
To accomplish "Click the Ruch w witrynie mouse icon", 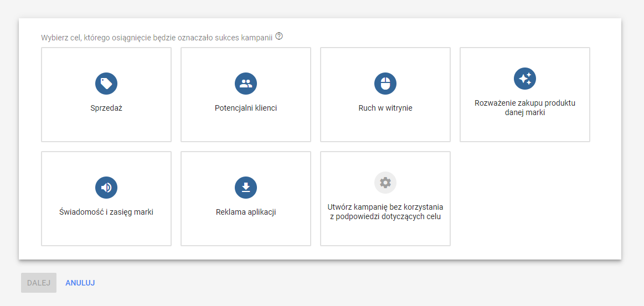I will [385, 84].
